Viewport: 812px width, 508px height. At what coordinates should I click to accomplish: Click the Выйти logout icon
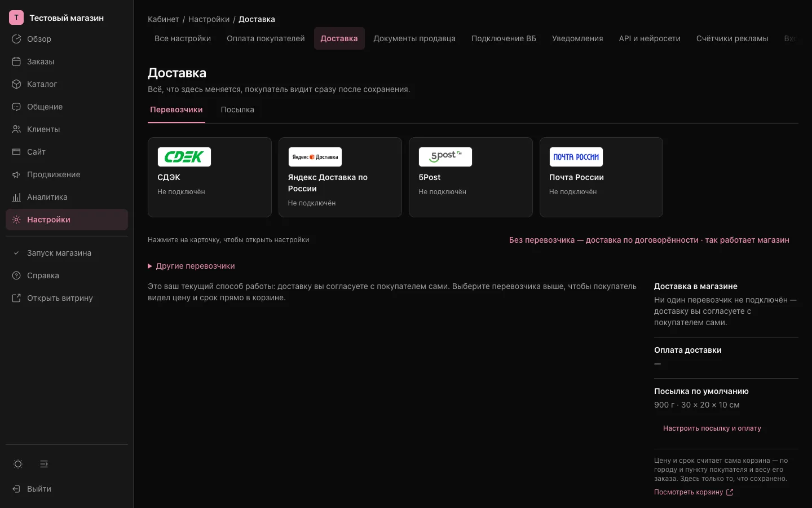click(16, 489)
